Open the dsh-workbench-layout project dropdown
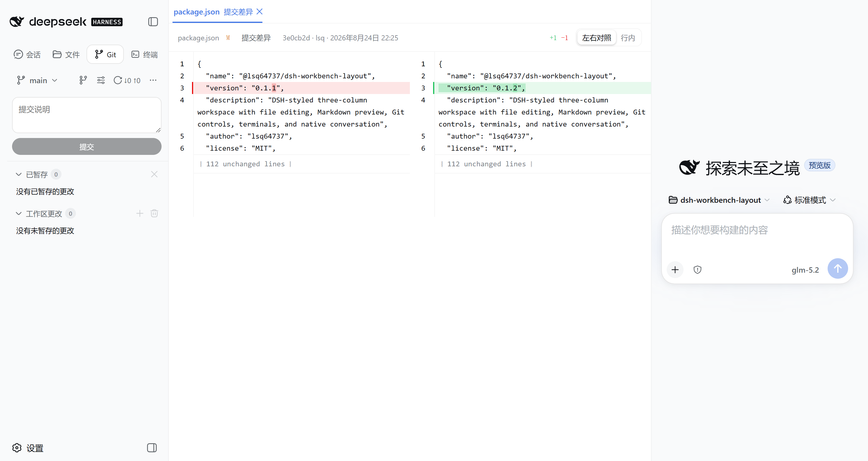 [x=719, y=200]
